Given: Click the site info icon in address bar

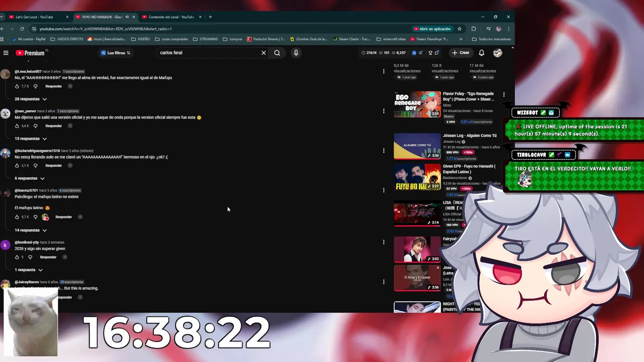Looking at the screenshot, I should coord(34,29).
